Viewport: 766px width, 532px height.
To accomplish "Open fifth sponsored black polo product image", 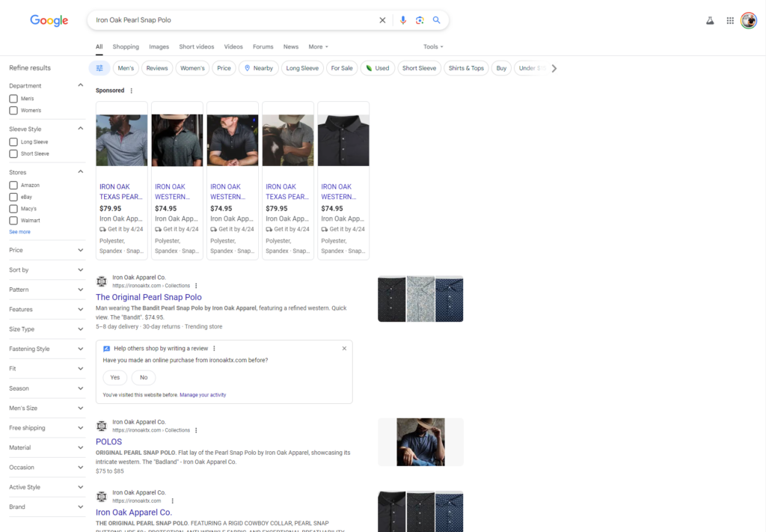I will (x=343, y=140).
